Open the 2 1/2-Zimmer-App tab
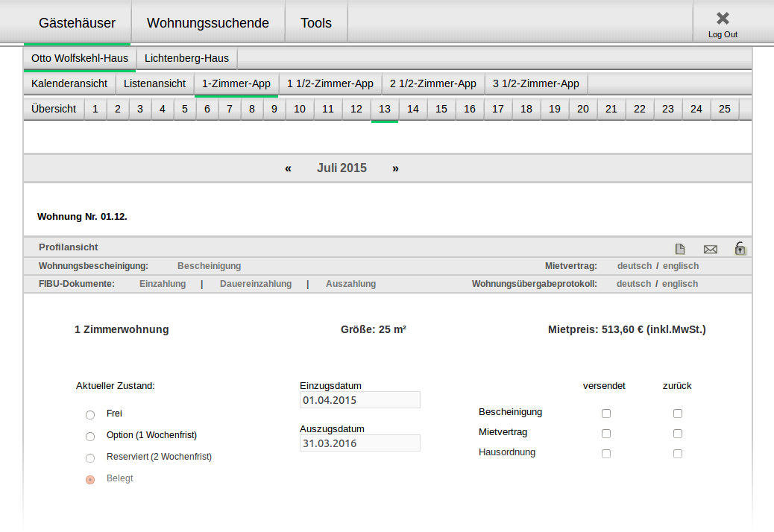Viewport: 774px width, 532px height. coord(432,83)
